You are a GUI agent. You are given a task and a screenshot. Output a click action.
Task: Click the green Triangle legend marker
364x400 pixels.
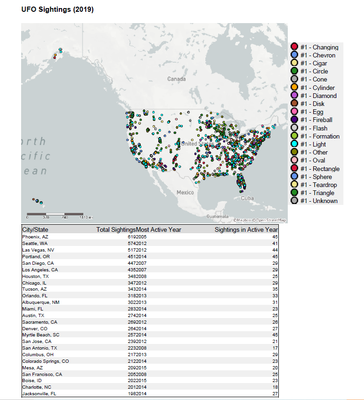click(294, 193)
